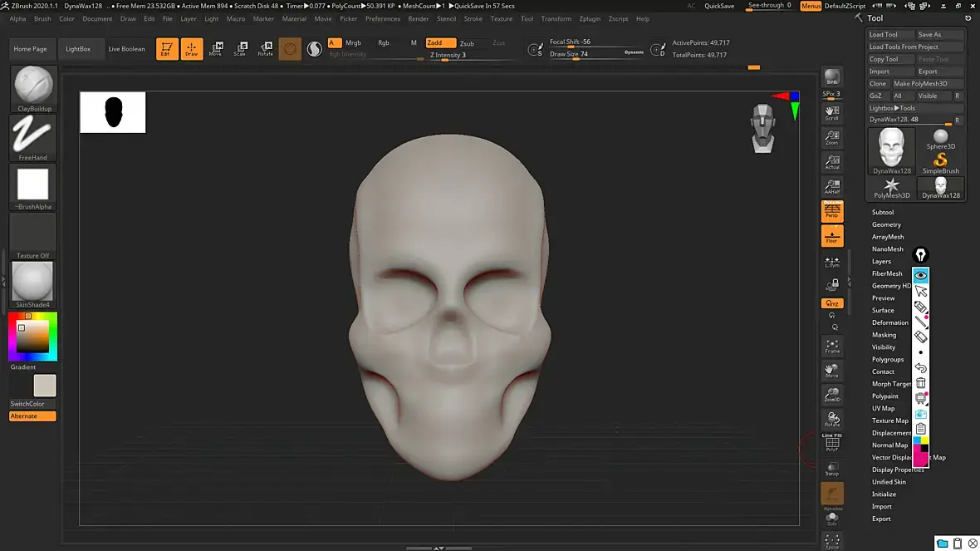Expand the Subtool palette section
The width and height of the screenshot is (980, 551).
883,213
